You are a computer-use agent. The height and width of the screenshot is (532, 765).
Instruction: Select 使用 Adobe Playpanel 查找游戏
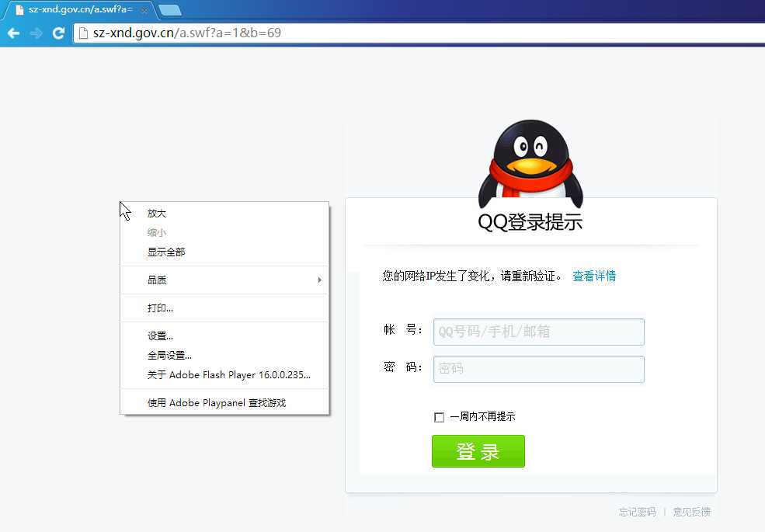[224, 402]
